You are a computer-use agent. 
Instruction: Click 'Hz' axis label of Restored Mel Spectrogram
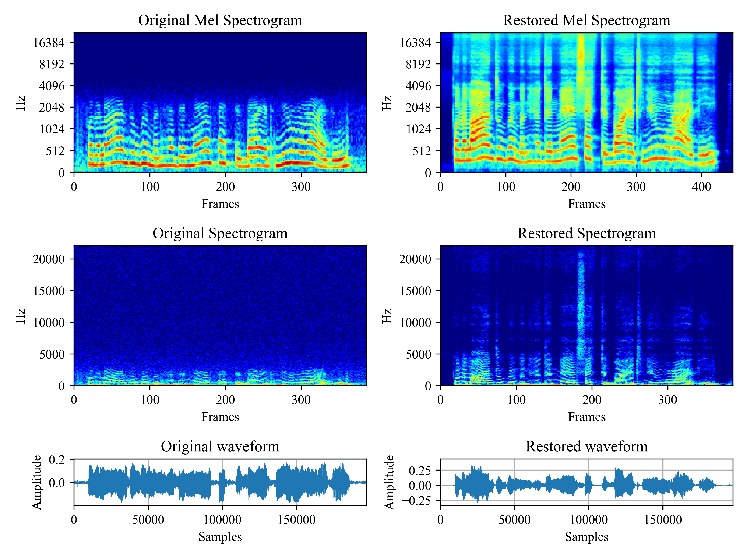click(387, 103)
